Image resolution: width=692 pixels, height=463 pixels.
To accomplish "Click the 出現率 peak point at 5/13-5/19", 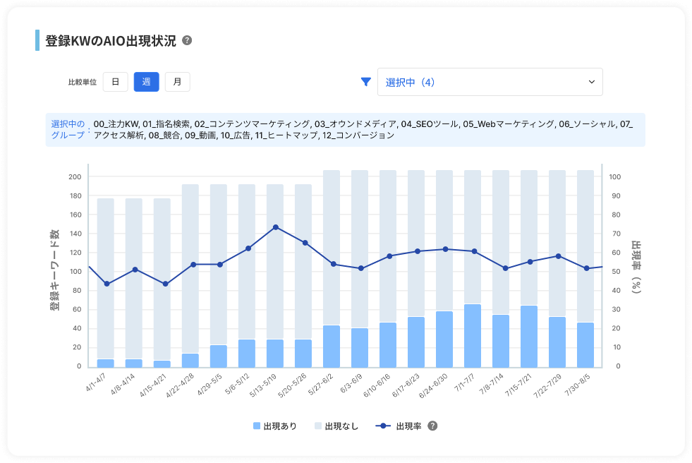I will [x=275, y=227].
